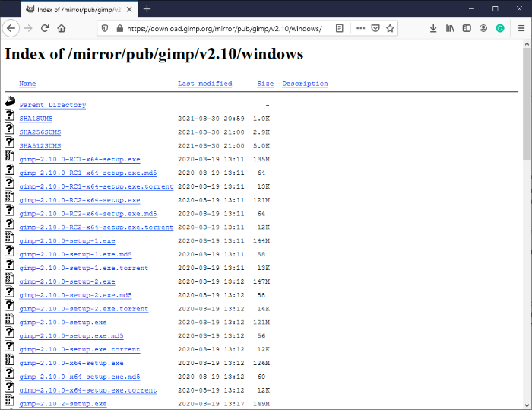Download gimp-2.10.0-setup-1.exe

click(x=67, y=241)
